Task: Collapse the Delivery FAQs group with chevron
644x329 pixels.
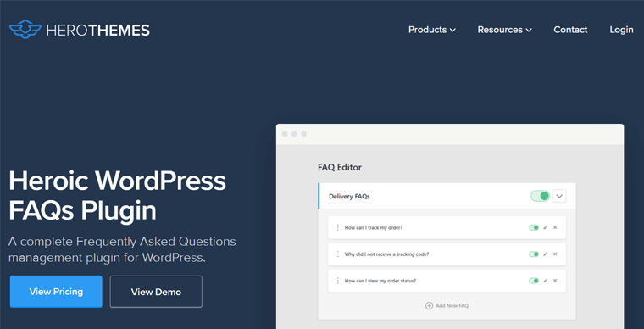Action: 559,196
